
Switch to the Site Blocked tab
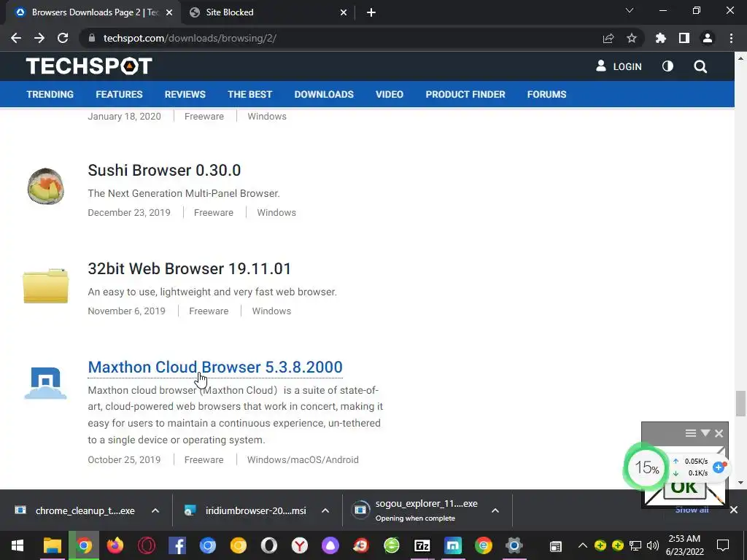coord(267,12)
